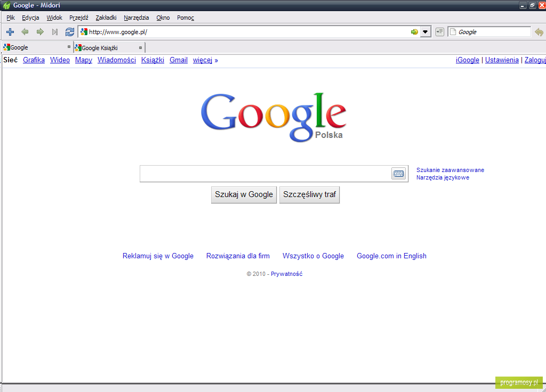Open the Gmail link

[179, 60]
